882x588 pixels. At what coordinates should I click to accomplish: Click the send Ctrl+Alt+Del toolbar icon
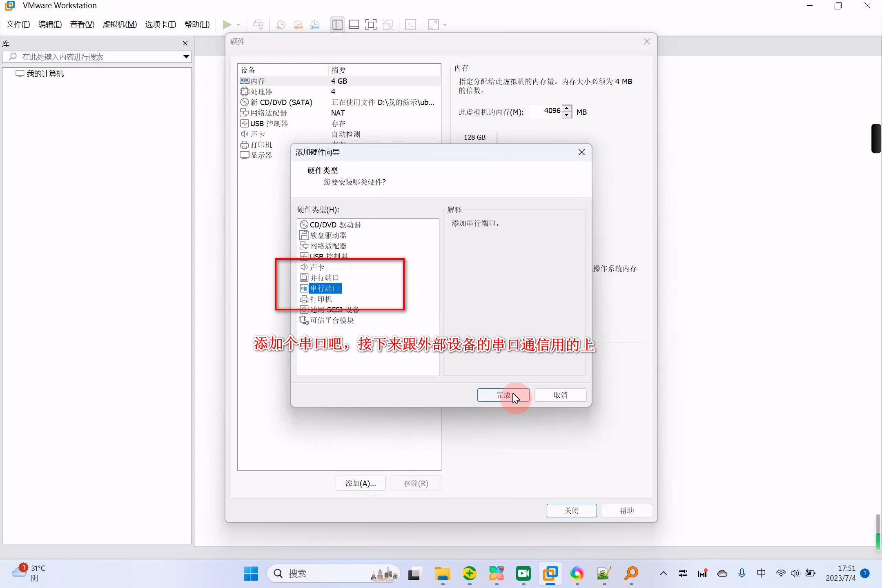pos(258,25)
